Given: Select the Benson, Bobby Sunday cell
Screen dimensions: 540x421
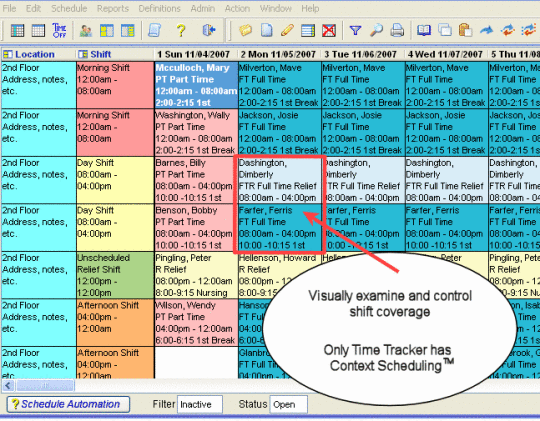Looking at the screenshot, I should pos(196,228).
